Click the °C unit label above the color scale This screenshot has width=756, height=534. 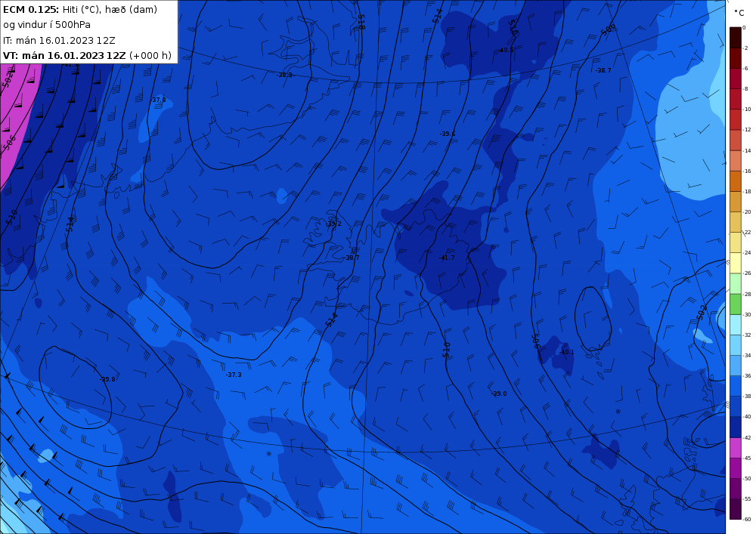(739, 13)
